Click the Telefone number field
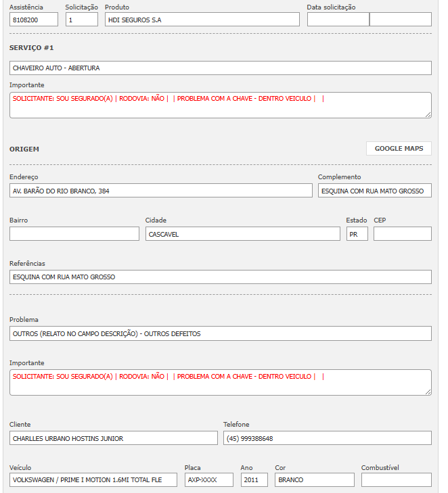 click(327, 438)
